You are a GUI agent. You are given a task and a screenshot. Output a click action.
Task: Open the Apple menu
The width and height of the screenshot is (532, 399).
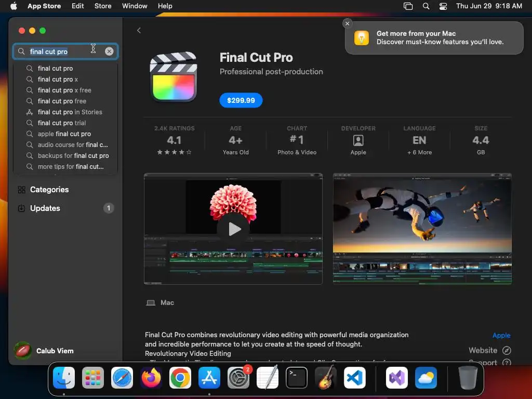pos(14,6)
